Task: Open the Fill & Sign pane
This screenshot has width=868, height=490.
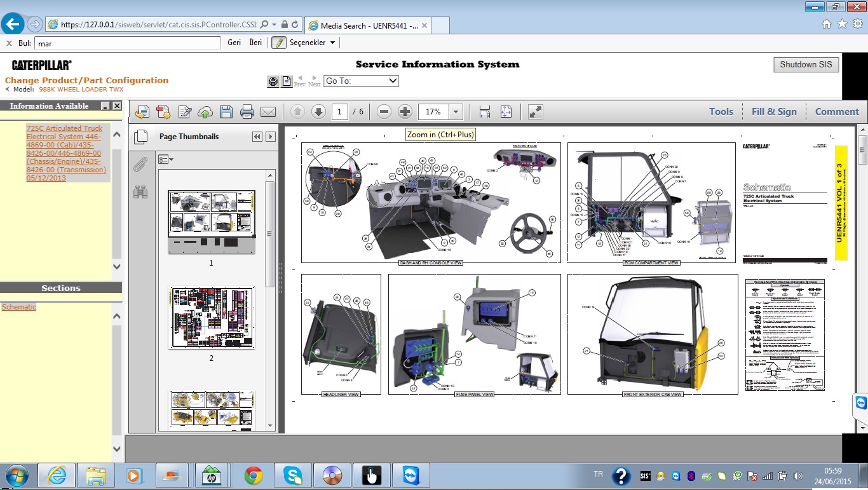Action: click(x=774, y=112)
